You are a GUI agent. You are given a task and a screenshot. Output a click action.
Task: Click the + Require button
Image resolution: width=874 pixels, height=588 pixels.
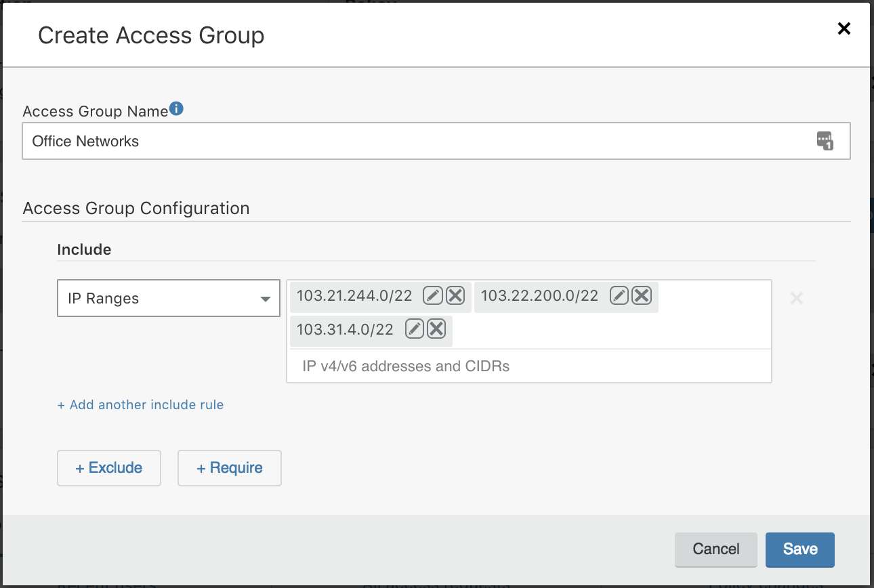pyautogui.click(x=230, y=468)
